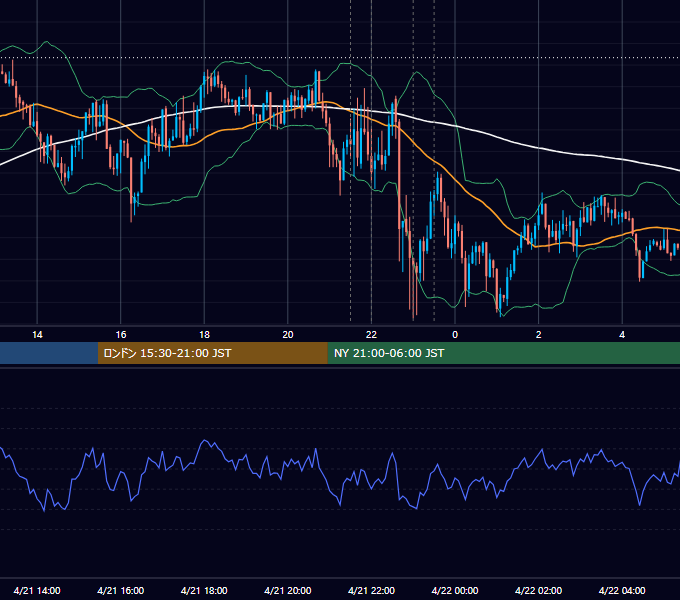Screen dimensions: 680x600
Task: Select the NY 21:00-06:00 JST session bar
Action: click(503, 353)
